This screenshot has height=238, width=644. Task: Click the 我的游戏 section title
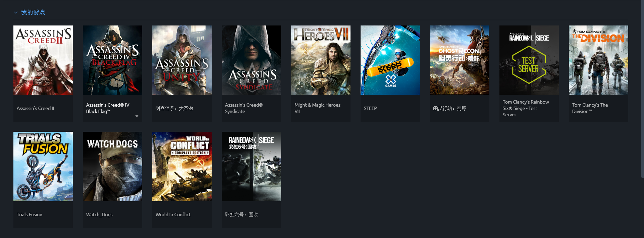tap(33, 12)
